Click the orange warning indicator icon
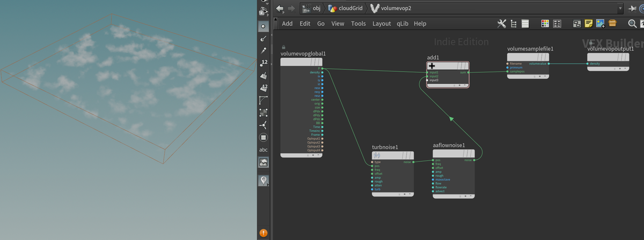 pos(263,233)
